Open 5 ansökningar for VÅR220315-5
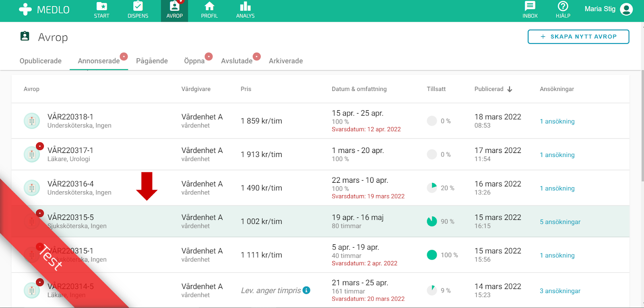The height and width of the screenshot is (308, 644). (x=560, y=222)
